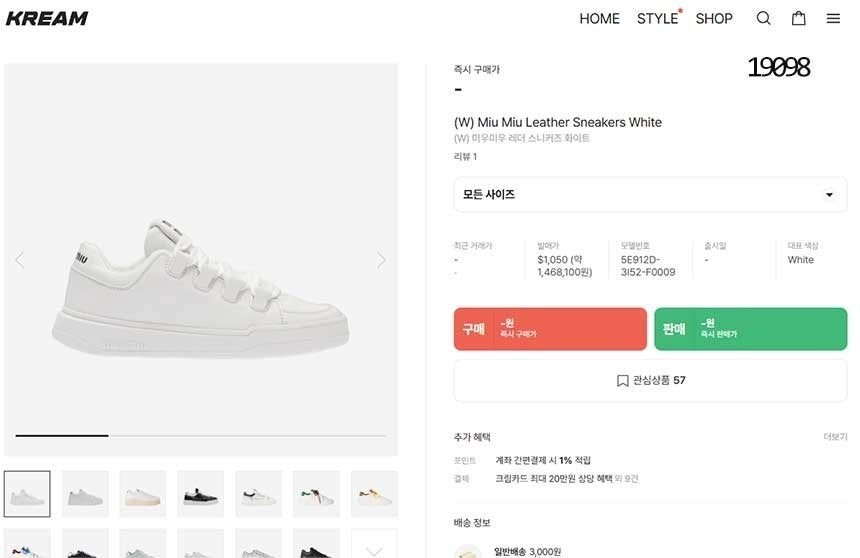Show the previous product image arrow
Viewport: 860px width, 558px height.
19,260
